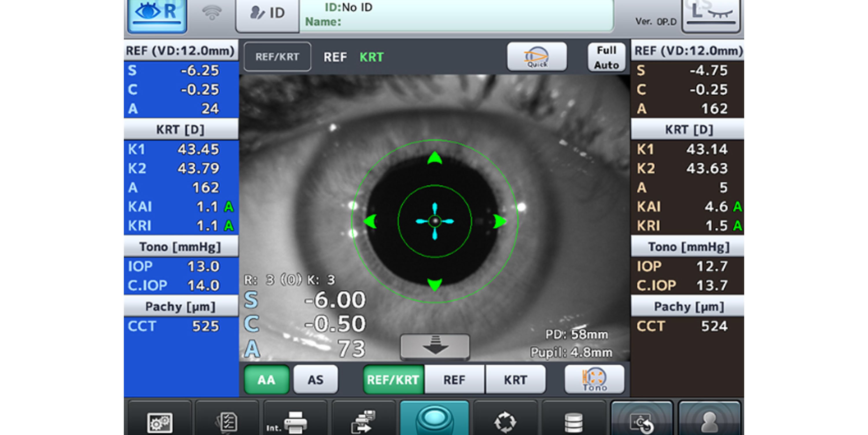Toggle the Full Auto mode button

[x=606, y=57]
